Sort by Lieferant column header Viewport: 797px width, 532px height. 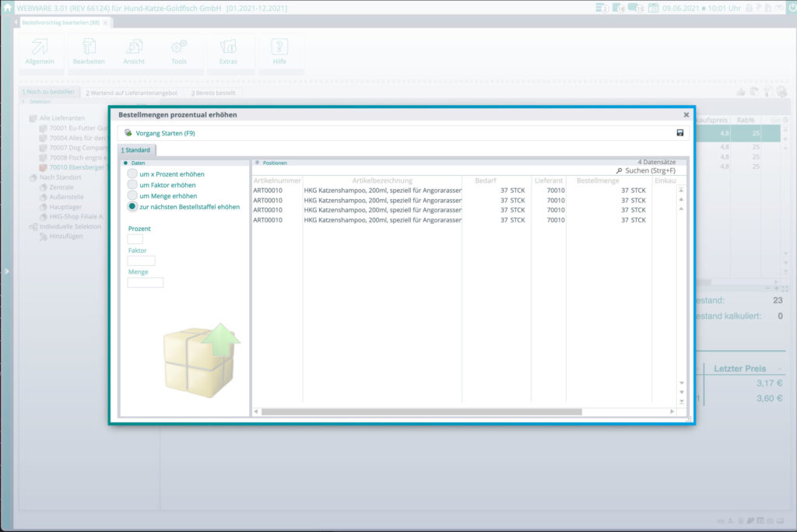[549, 180]
